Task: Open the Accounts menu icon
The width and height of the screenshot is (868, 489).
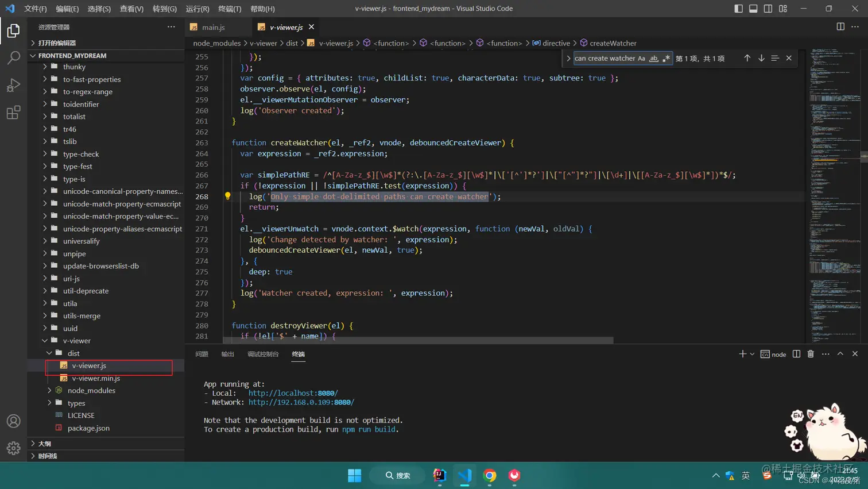Action: [x=13, y=421]
